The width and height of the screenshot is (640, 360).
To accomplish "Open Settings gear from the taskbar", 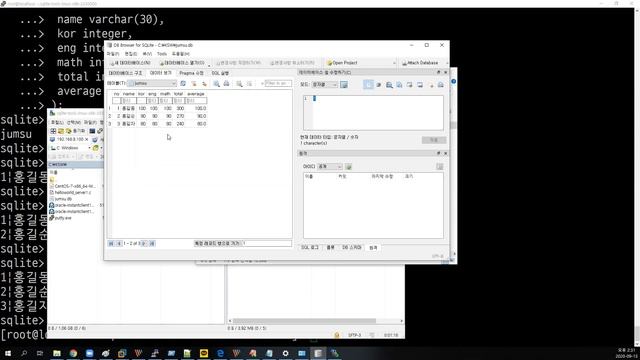I will 285,353.
